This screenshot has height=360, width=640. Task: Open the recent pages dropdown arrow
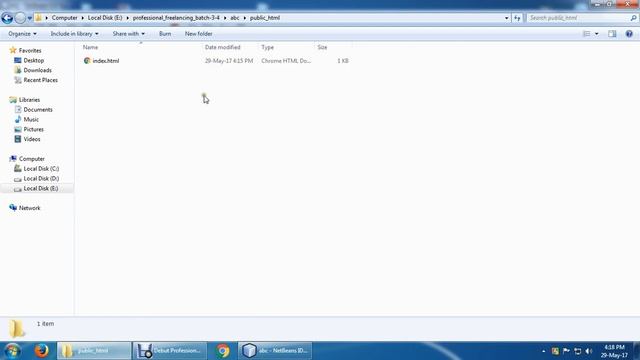pos(29,18)
